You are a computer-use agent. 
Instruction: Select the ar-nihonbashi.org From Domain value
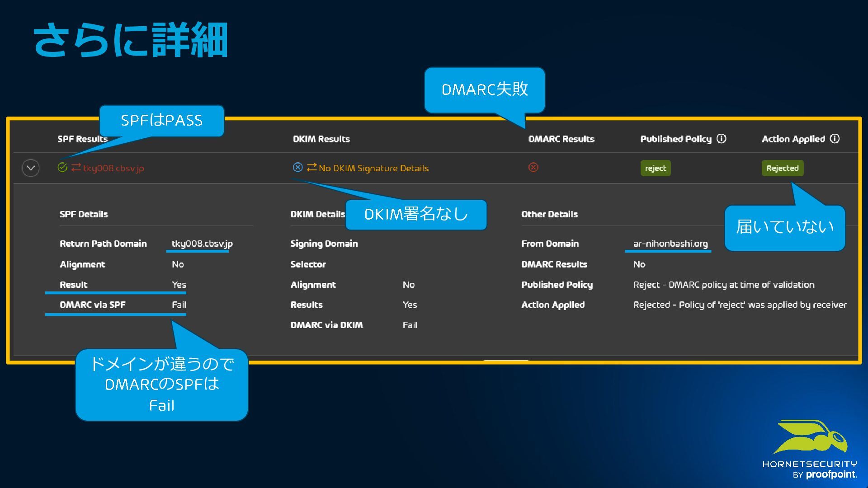pos(670,244)
